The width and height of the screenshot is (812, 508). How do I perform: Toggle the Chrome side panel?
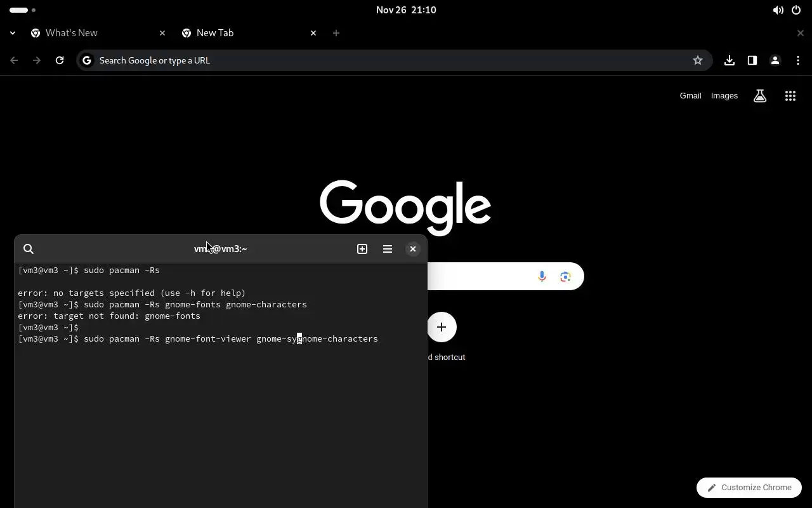[x=752, y=60]
